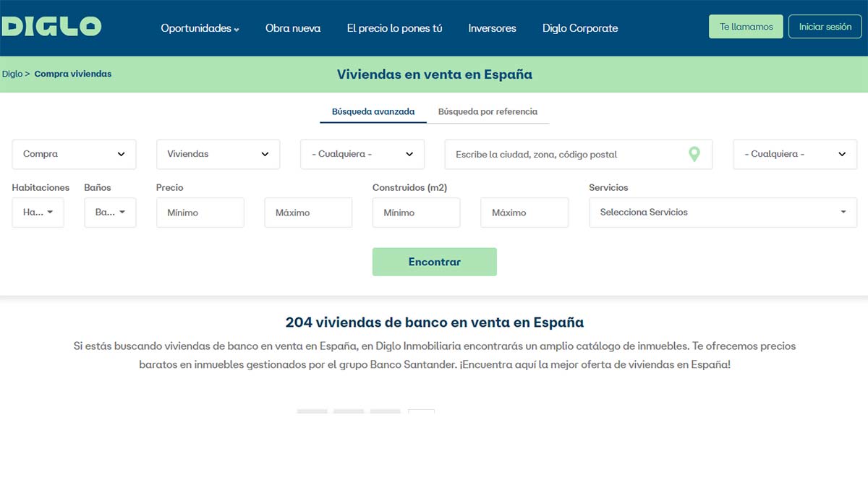This screenshot has width=868, height=488.
Task: Navigate to Inversores section
Action: point(492,28)
